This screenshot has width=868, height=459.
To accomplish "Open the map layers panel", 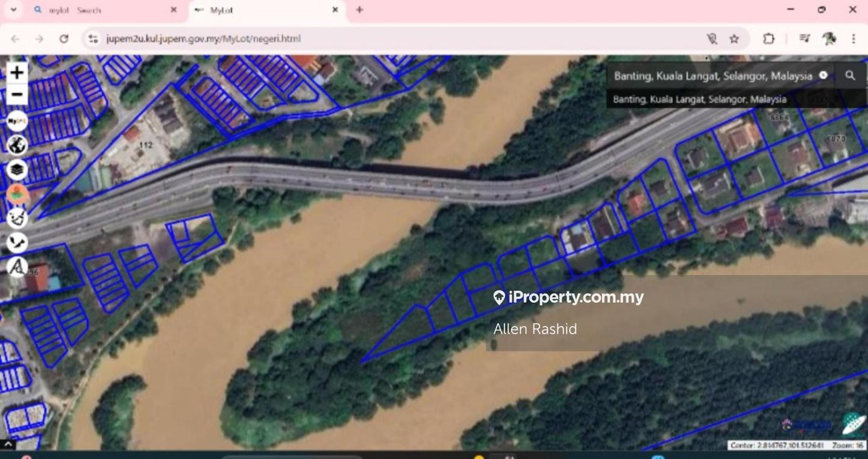I will pos(17,170).
